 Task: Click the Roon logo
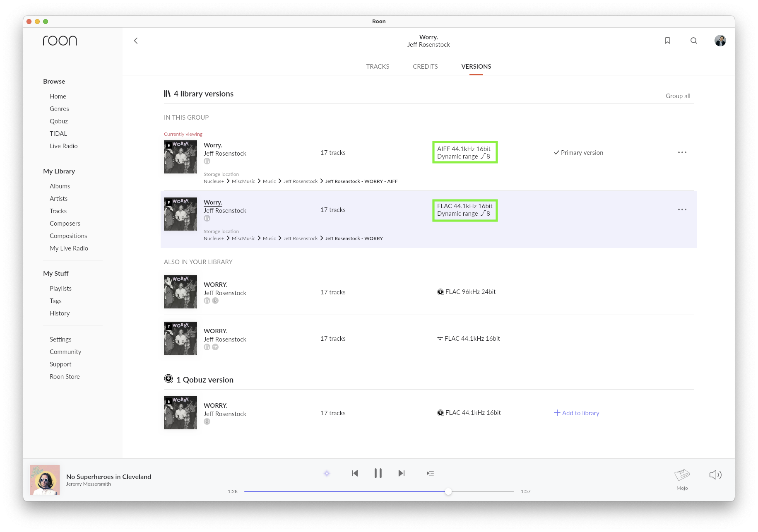pos(60,40)
